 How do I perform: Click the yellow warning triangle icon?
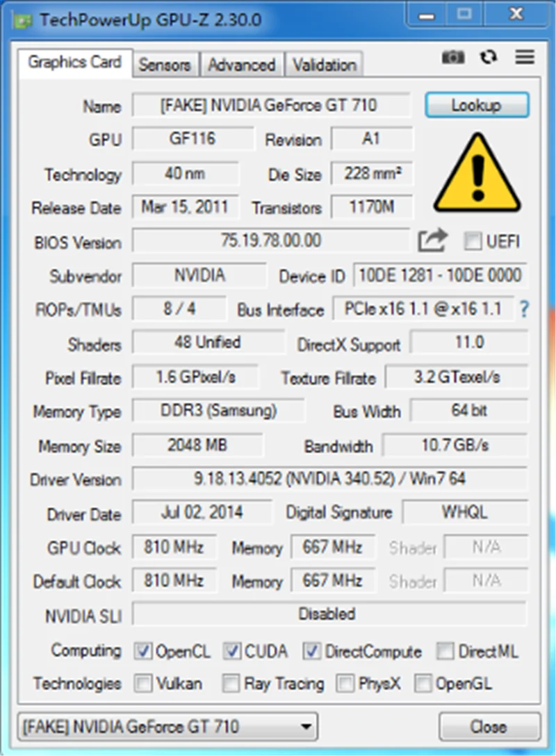[477, 173]
